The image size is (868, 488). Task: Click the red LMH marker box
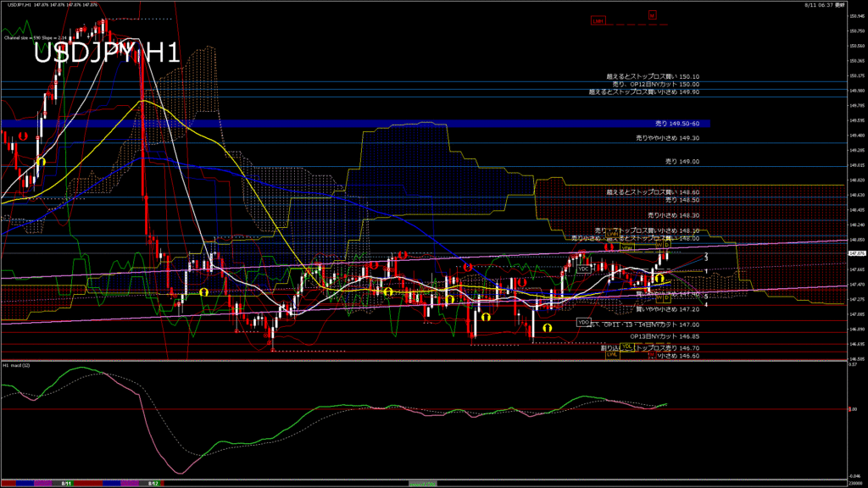click(598, 20)
